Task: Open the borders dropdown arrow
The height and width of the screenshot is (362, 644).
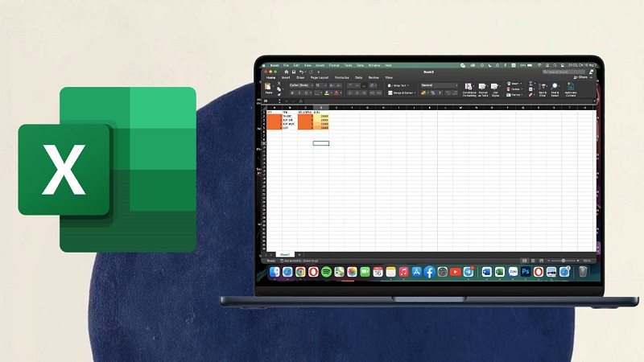Action: pos(321,93)
